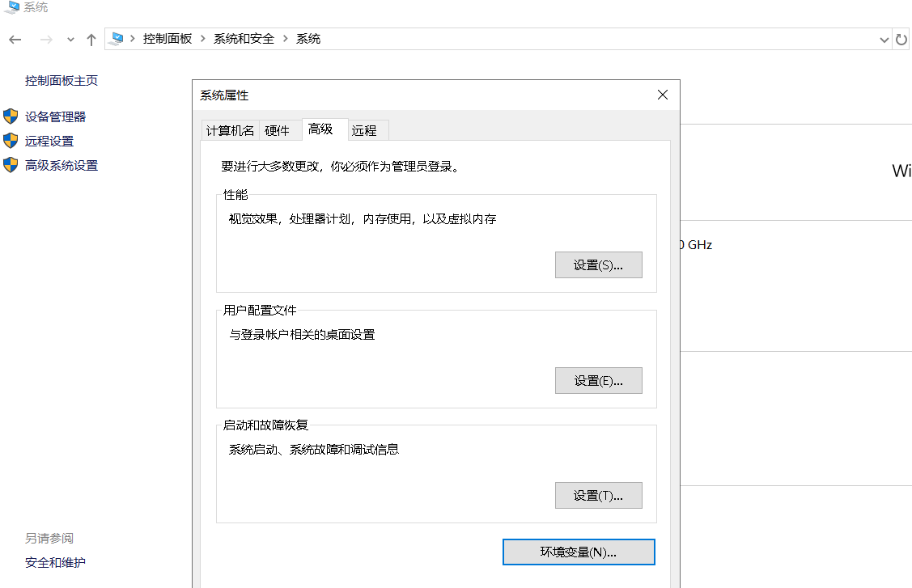This screenshot has height=588, width=912.
Task: Switch to the 计算机名 tab
Action: click(229, 129)
